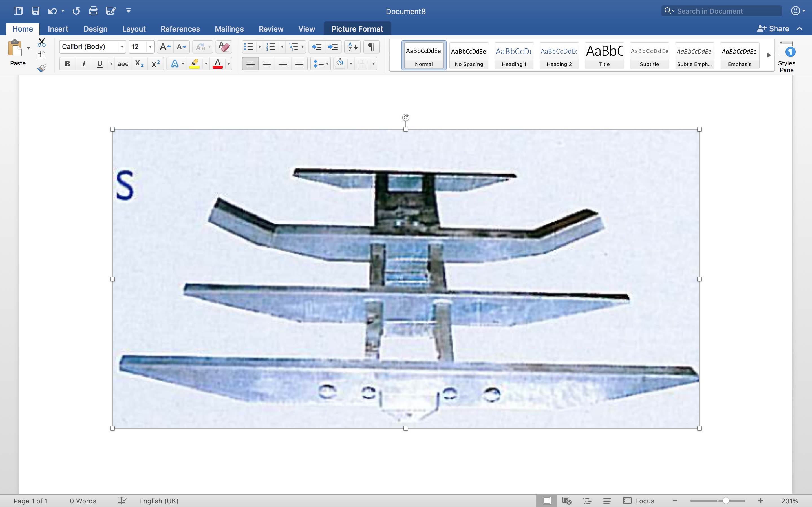The image size is (812, 507).
Task: Increase indent with the indent icon
Action: pyautogui.click(x=333, y=46)
